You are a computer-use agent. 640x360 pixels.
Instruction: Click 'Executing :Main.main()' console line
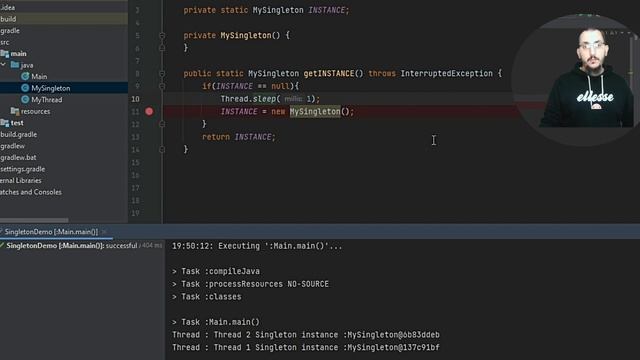click(x=257, y=246)
